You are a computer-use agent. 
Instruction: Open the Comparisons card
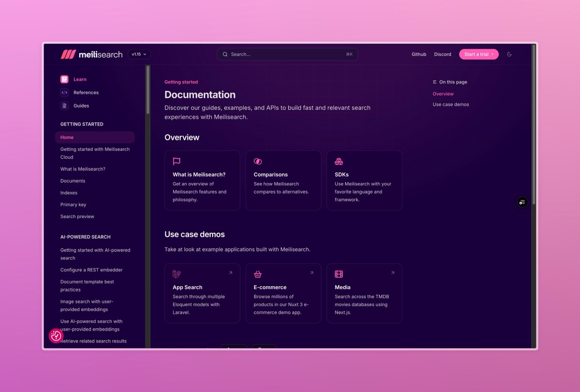(283, 181)
